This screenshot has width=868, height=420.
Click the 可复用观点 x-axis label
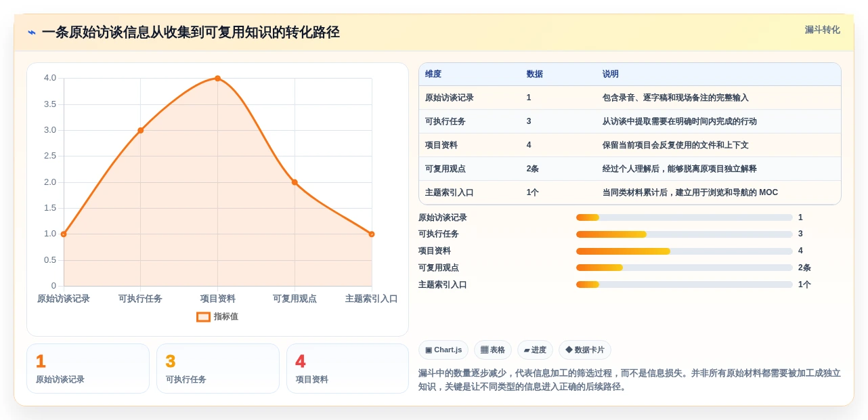295,299
